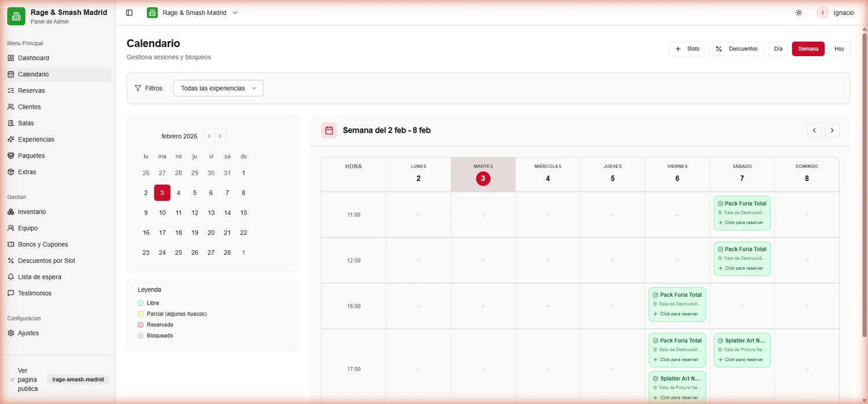Open user avatar for Ignacio
This screenshot has width=868, height=404.
(822, 13)
